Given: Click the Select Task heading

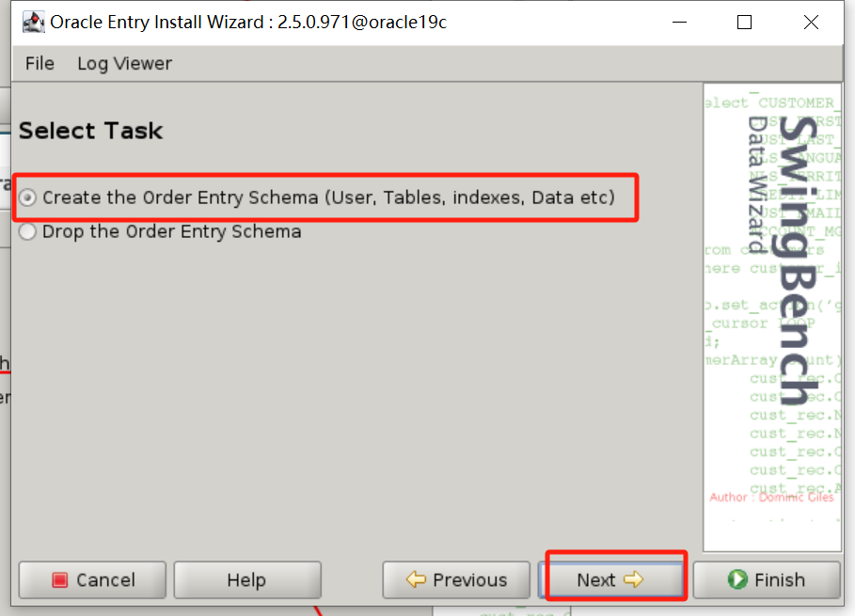Looking at the screenshot, I should [x=91, y=131].
